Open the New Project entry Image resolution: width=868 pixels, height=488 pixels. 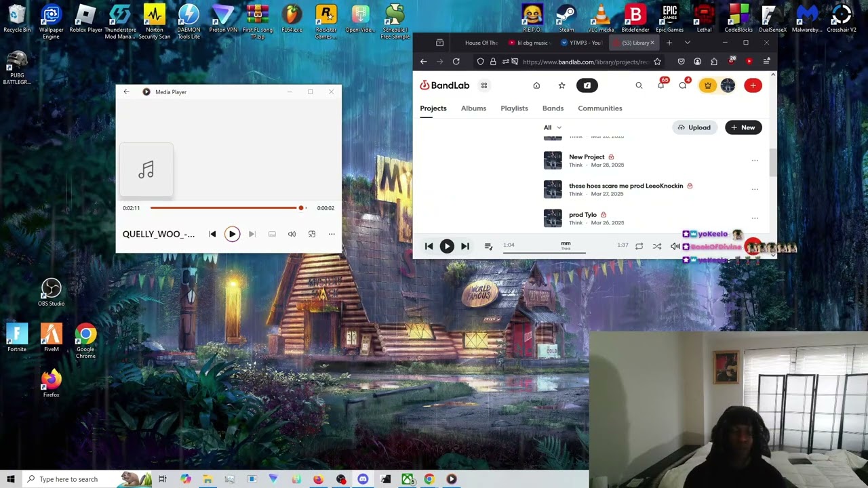point(587,157)
